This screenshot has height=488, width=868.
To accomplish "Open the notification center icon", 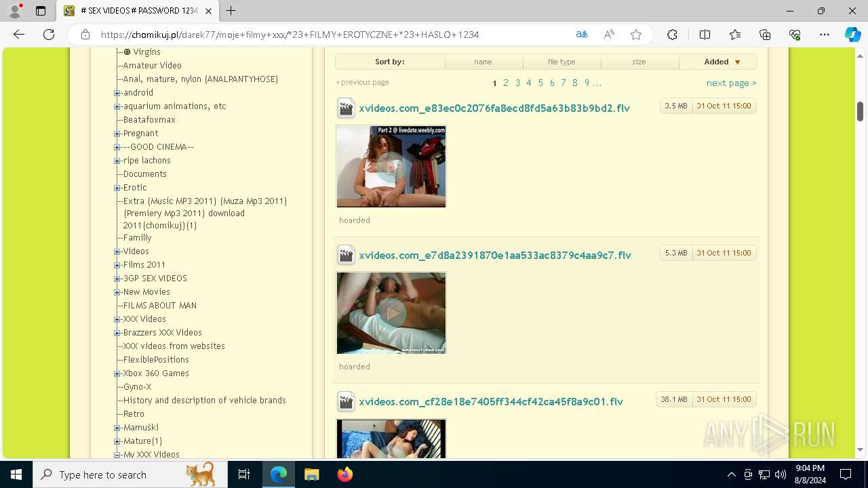I will (846, 474).
